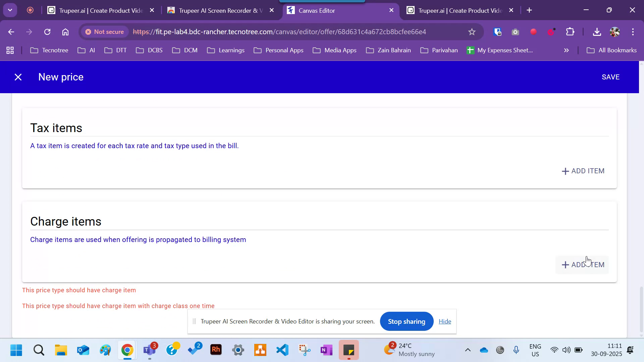Screen dimensions: 644x362
Task: Bookmark the page using the star icon
Action: tap(472, 32)
